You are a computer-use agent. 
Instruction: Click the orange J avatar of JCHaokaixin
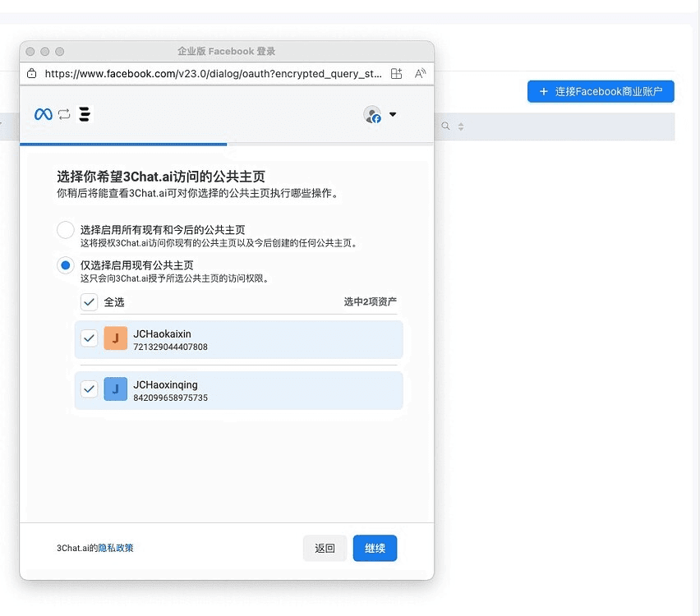pos(116,338)
